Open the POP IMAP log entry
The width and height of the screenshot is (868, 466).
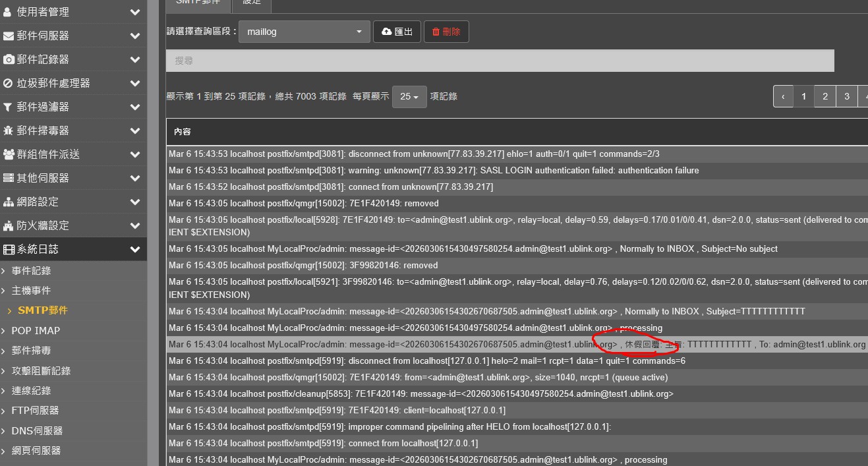click(36, 330)
